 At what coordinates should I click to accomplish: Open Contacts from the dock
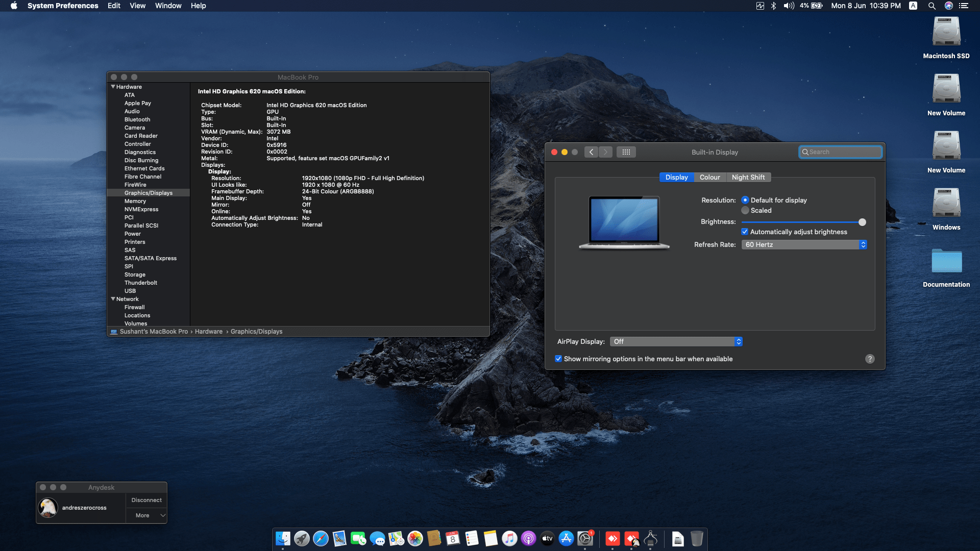(434, 538)
